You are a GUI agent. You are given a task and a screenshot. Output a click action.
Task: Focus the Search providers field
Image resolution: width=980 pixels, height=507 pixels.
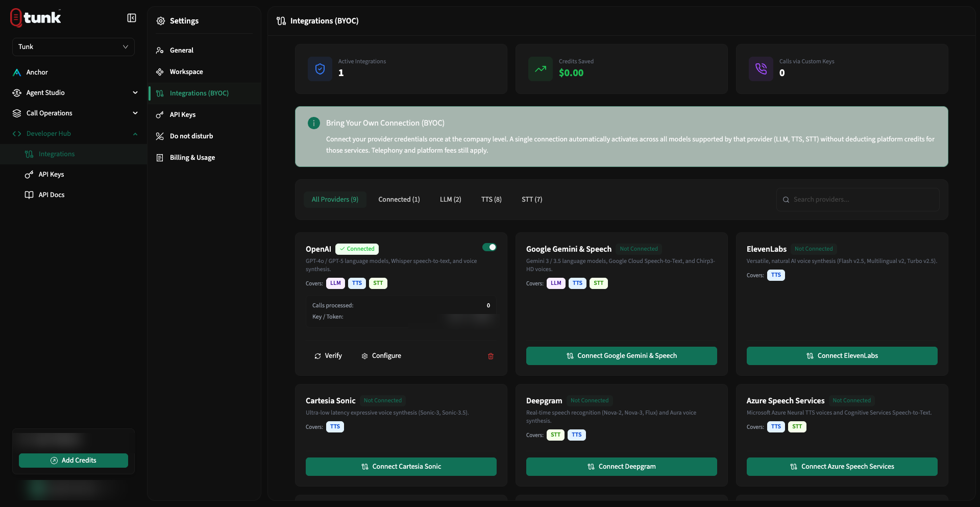858,200
